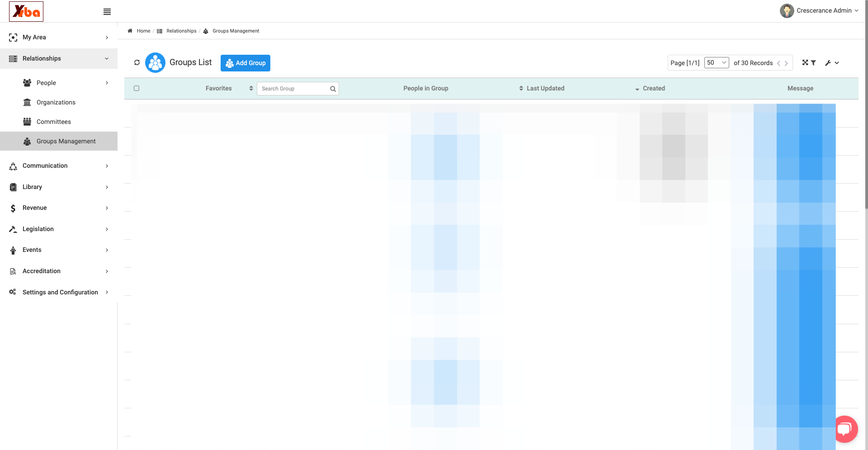This screenshot has width=868, height=450.
Task: Click the Groups List people icon
Action: coord(155,63)
